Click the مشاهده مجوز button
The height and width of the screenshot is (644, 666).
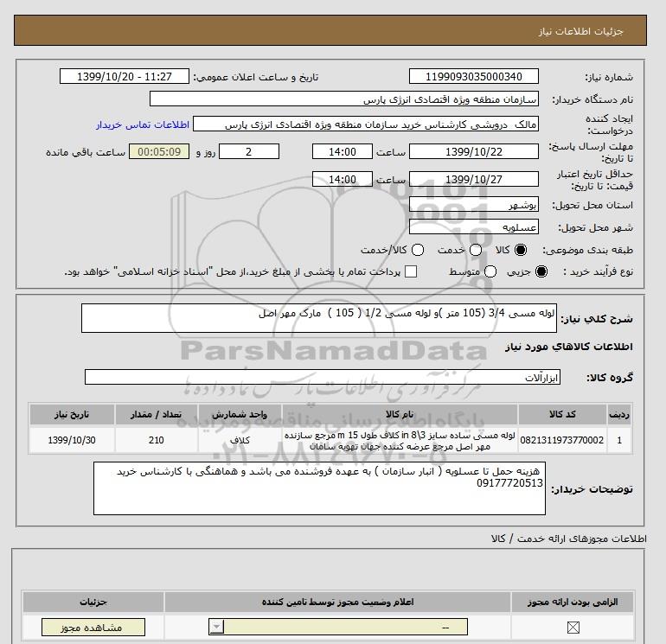93,627
